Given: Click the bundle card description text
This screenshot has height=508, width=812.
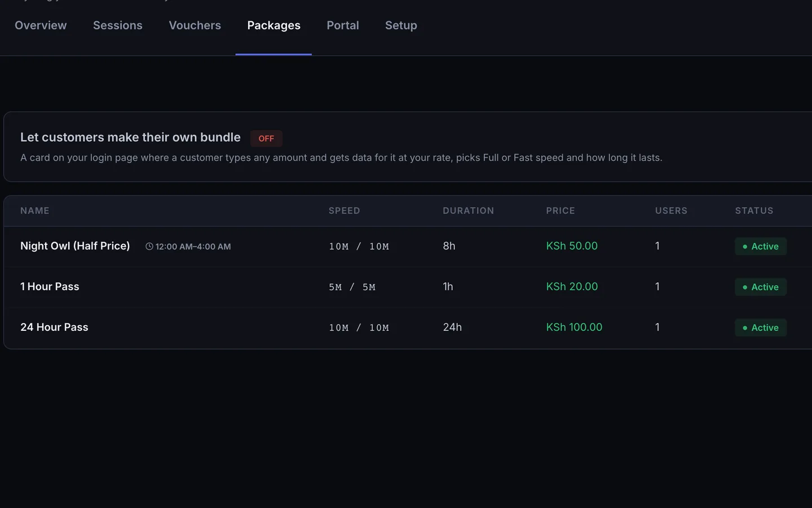Looking at the screenshot, I should [x=341, y=157].
